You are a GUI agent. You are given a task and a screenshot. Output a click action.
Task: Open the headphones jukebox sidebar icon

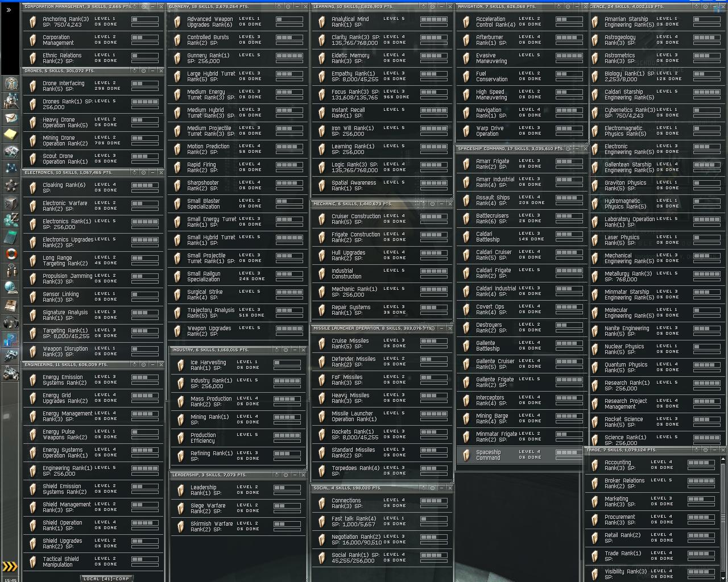[x=11, y=322]
